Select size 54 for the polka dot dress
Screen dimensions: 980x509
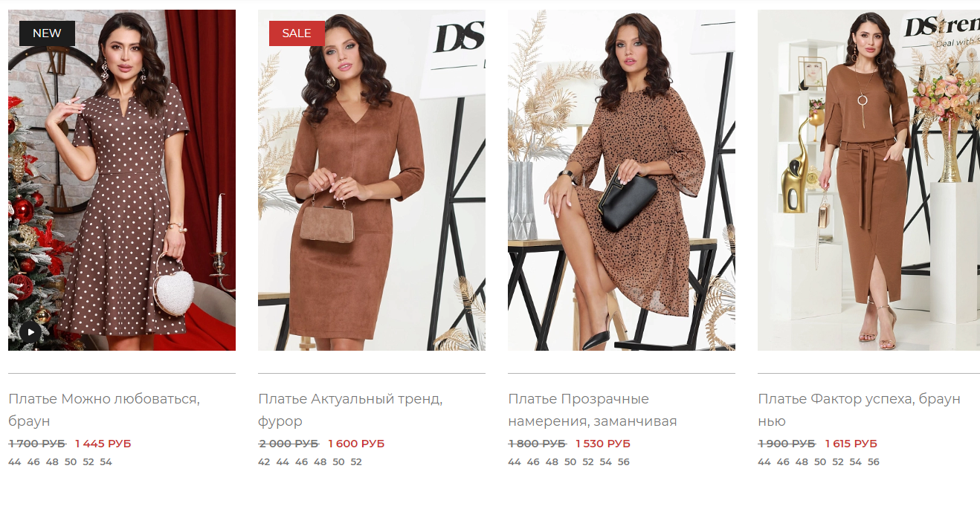click(106, 461)
